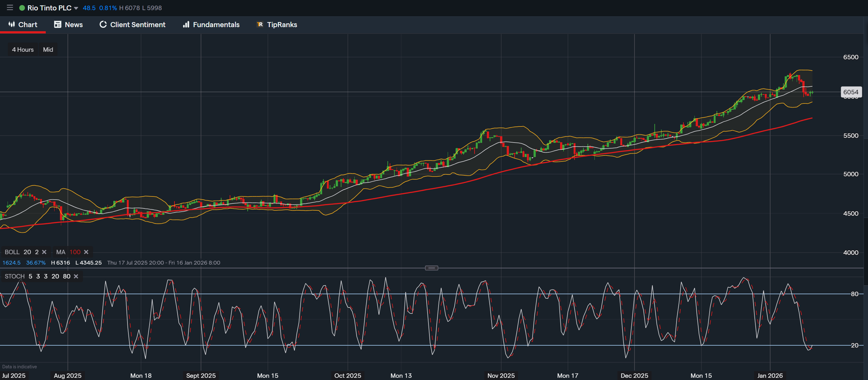Viewport: 868px width, 380px height.
Task: Remove the BOLL indicator with its X icon
Action: point(44,252)
